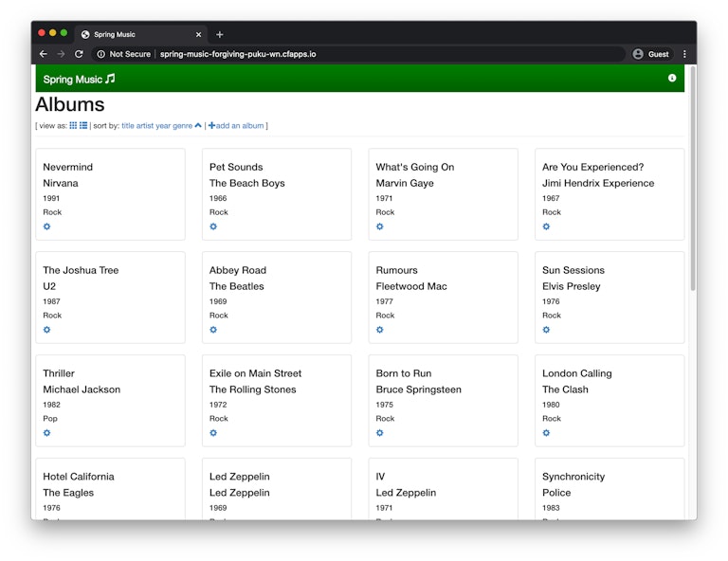Open a new browser tab

coord(220,34)
